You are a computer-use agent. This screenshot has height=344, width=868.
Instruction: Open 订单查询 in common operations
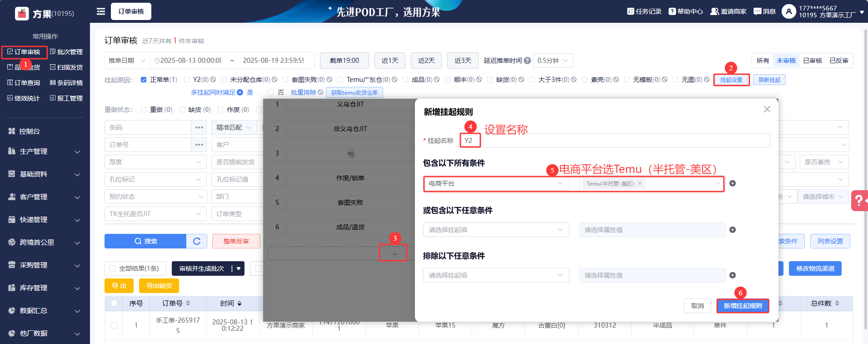[24, 83]
